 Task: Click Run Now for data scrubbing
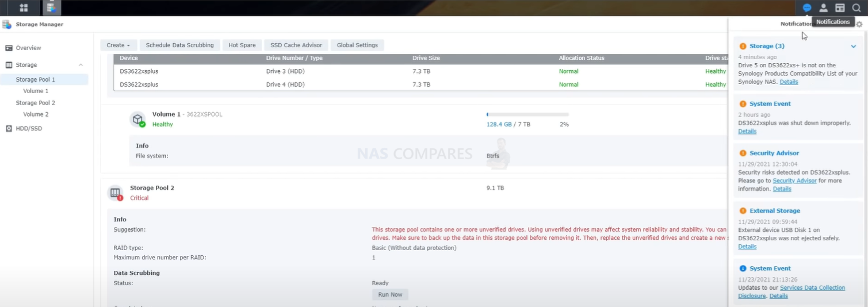[x=390, y=294]
